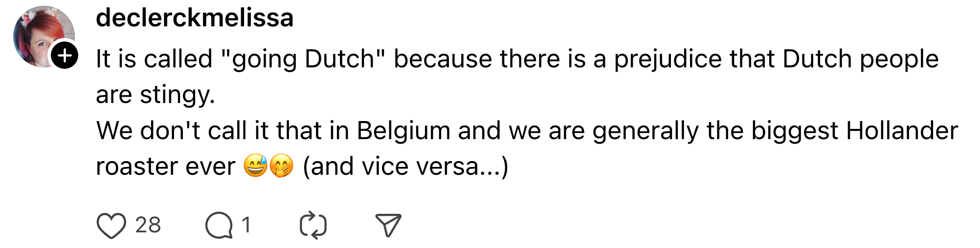The image size is (980, 248).
Task: Open replies via the speech bubble icon
Action: click(x=219, y=226)
